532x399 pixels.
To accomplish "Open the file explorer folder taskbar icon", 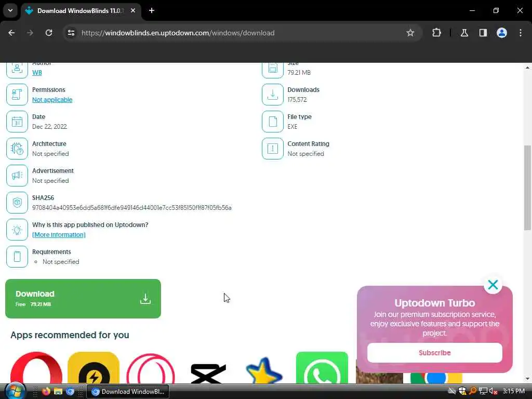I will pos(58,391).
